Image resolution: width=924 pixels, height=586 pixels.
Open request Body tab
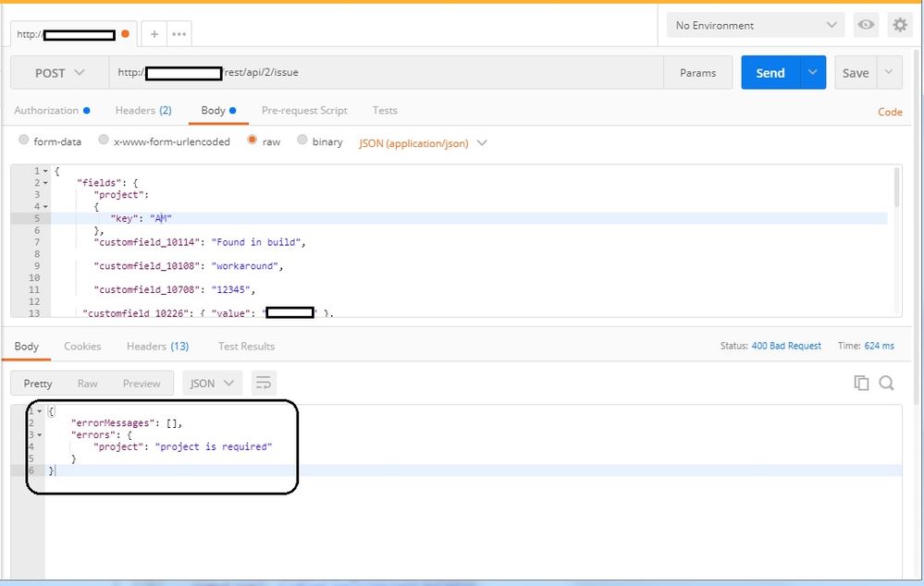click(218, 110)
